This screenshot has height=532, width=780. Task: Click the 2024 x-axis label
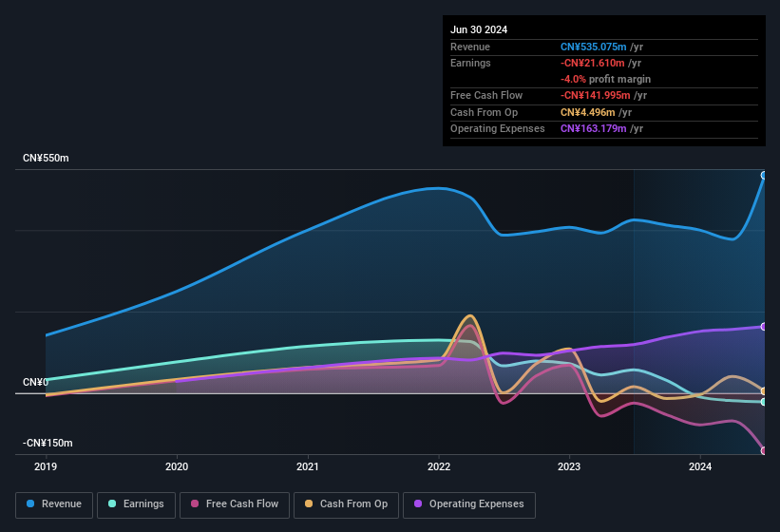pos(700,466)
